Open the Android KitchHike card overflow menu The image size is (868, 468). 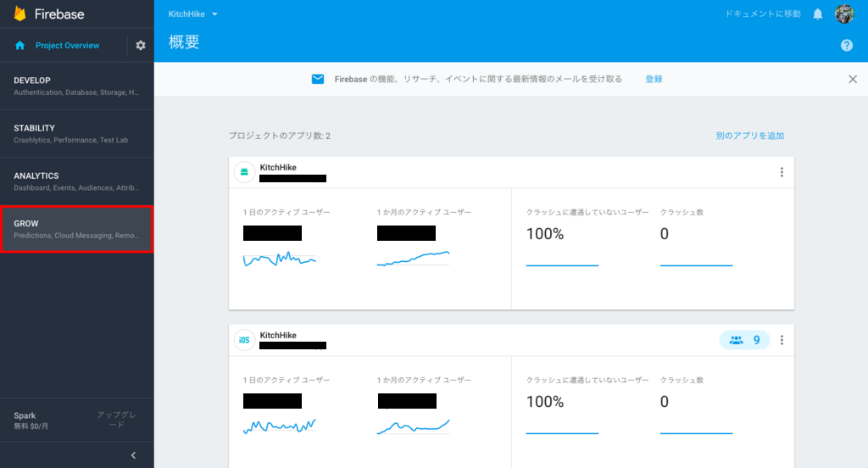coord(782,172)
